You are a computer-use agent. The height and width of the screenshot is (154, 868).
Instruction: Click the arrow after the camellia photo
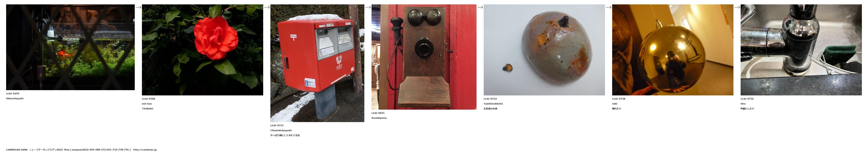(267, 7)
